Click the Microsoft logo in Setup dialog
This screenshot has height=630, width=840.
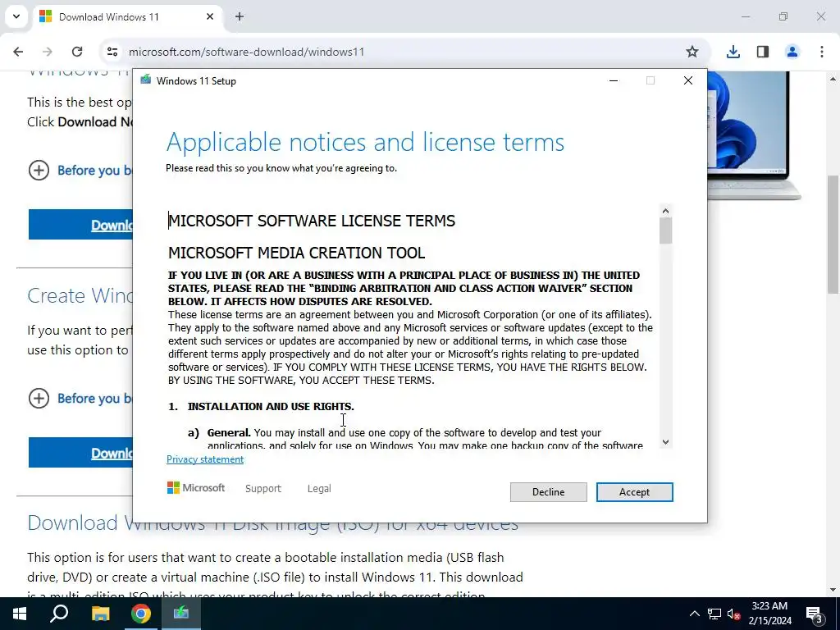point(195,487)
